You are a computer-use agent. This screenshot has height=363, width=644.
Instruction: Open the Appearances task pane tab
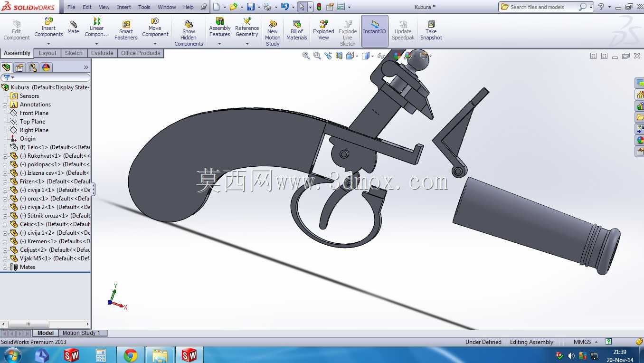[x=640, y=140]
